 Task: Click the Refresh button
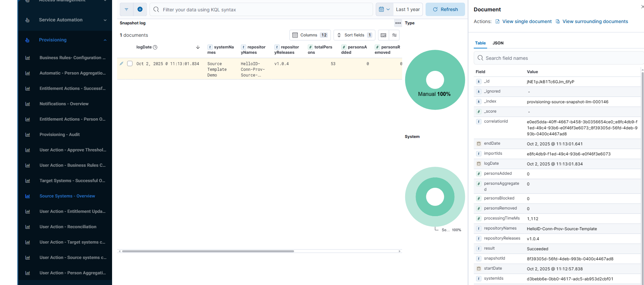click(445, 9)
